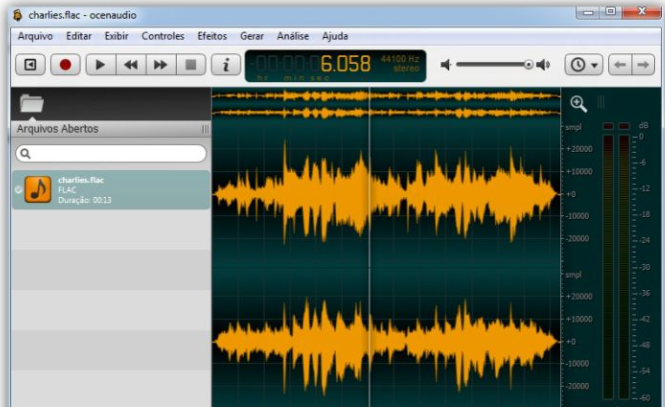Click the Fast Forward button
This screenshot has height=407, width=665.
[160, 65]
